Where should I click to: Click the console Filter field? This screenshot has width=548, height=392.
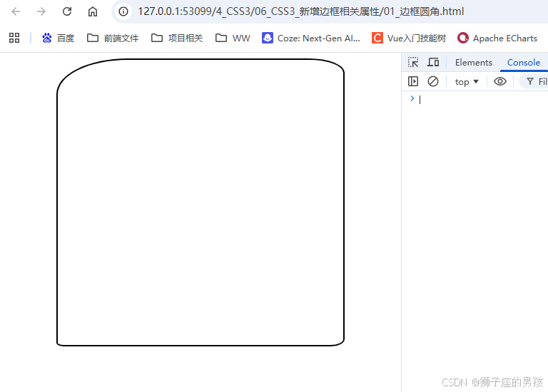tap(534, 82)
